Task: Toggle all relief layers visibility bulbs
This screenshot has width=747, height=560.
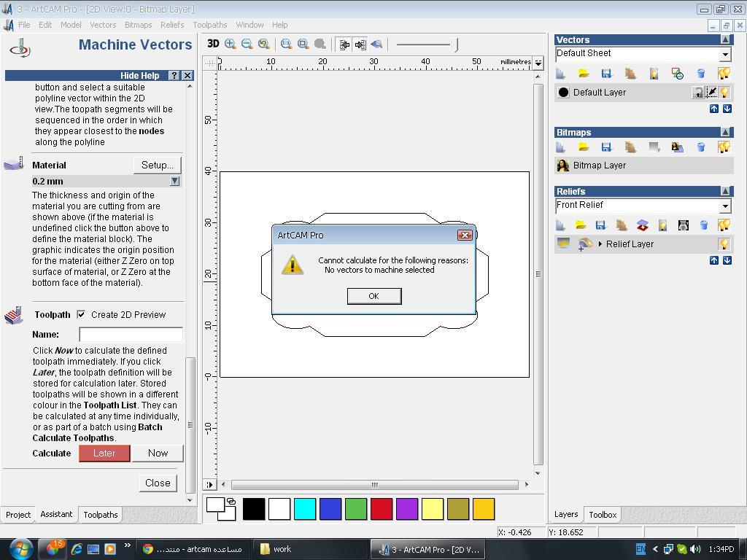Action: tap(724, 225)
